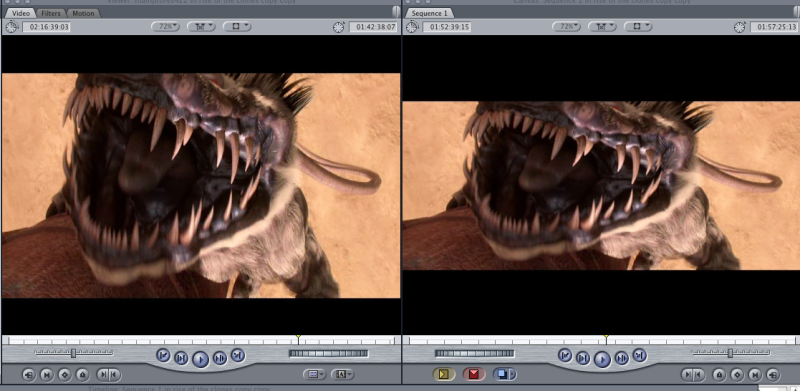Click Canvas current timecode field 01:57:25:13
The width and height of the screenshot is (800, 391).
point(774,27)
